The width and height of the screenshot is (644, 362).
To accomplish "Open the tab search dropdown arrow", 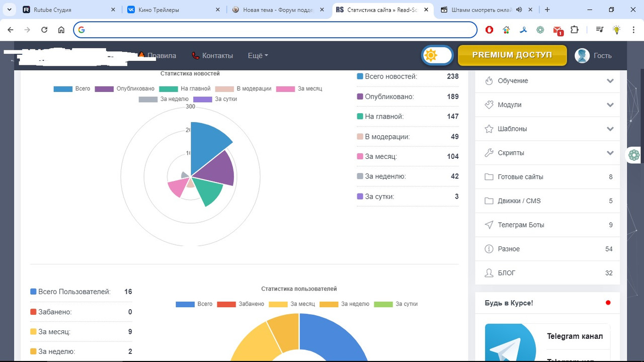I will (x=10, y=10).
